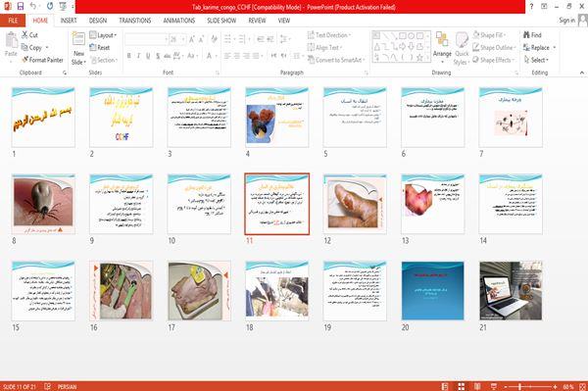Click the Arrange button
The width and height of the screenshot is (588, 391).
442,48
